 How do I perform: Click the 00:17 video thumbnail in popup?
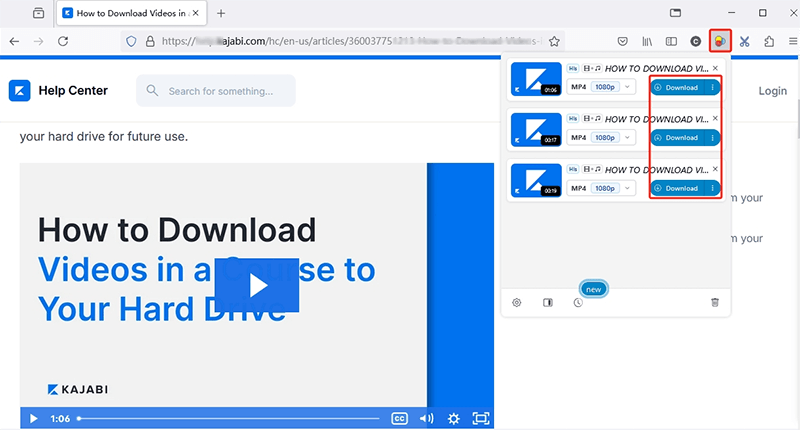tap(536, 130)
